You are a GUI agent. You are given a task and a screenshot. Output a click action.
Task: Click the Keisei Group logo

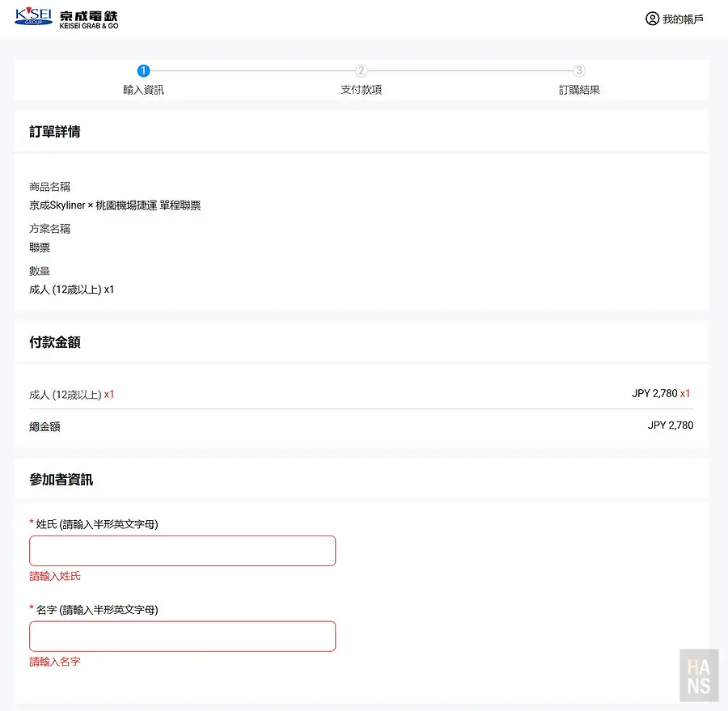[x=33, y=16]
